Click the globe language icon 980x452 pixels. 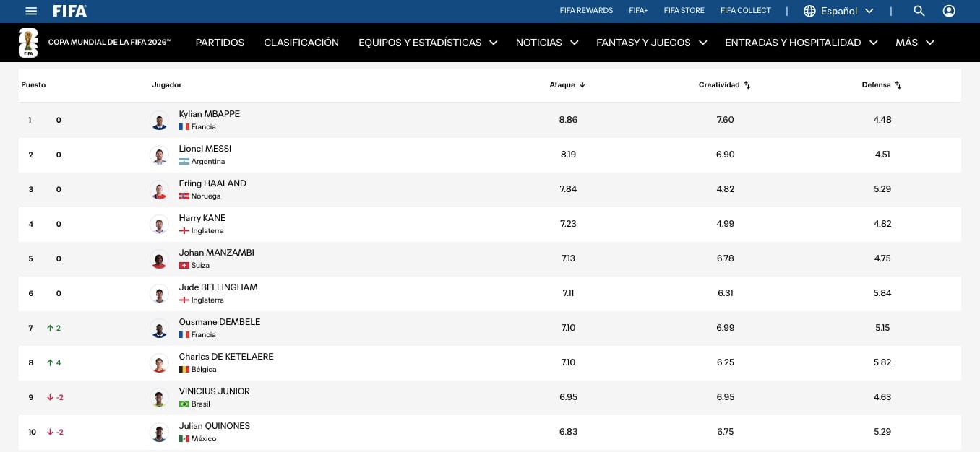pos(809,11)
